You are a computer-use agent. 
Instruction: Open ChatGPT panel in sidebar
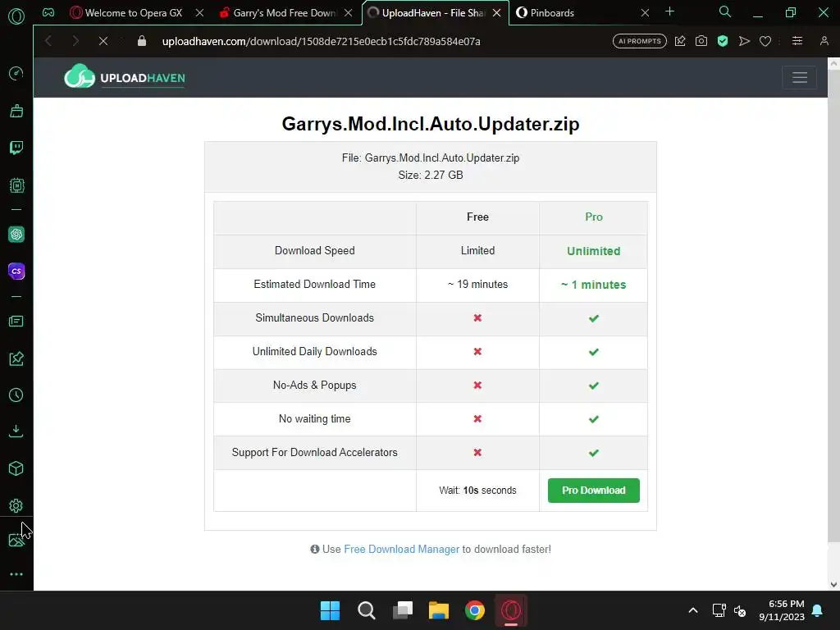(x=16, y=234)
